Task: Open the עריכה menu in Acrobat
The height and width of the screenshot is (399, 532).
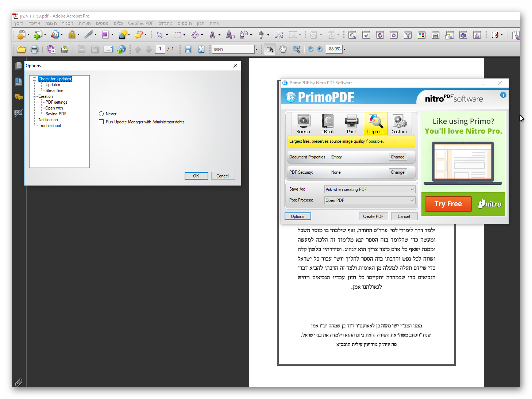Action: pos(34,23)
